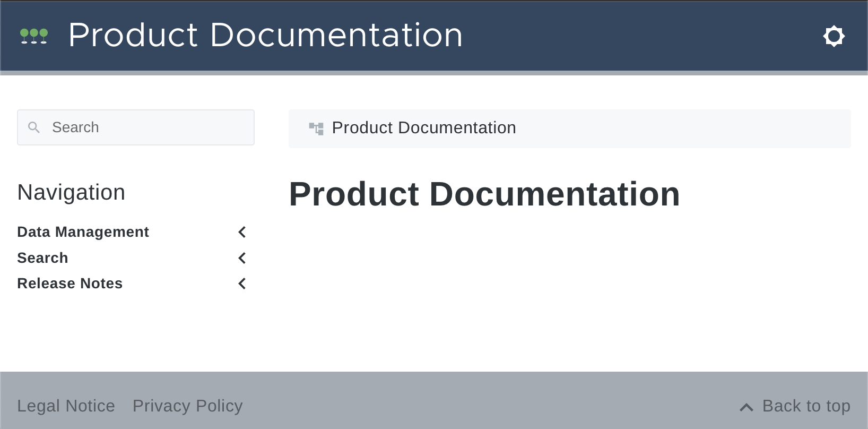Open the Legal Notice link
The image size is (868, 429).
(x=66, y=406)
